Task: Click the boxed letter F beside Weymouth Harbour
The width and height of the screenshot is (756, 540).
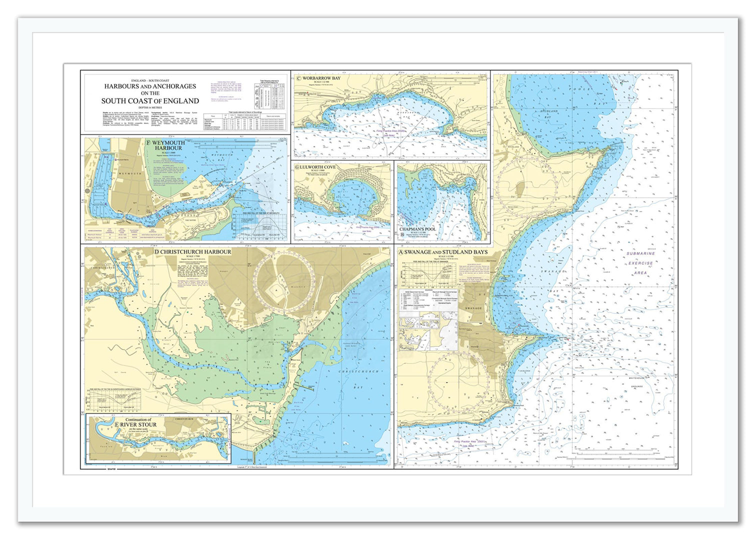Action: point(148,142)
